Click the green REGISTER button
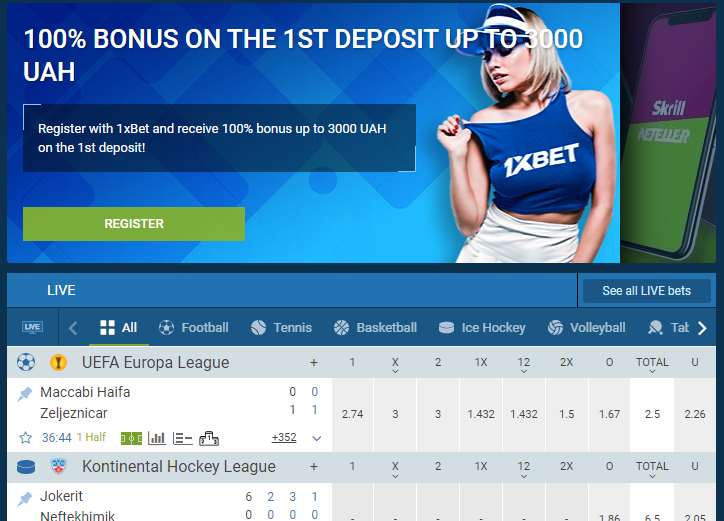Viewport: 724px width, 521px height. [x=134, y=224]
